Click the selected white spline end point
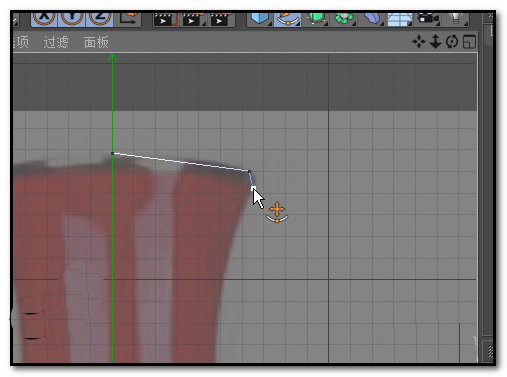The width and height of the screenshot is (507, 377). (253, 188)
